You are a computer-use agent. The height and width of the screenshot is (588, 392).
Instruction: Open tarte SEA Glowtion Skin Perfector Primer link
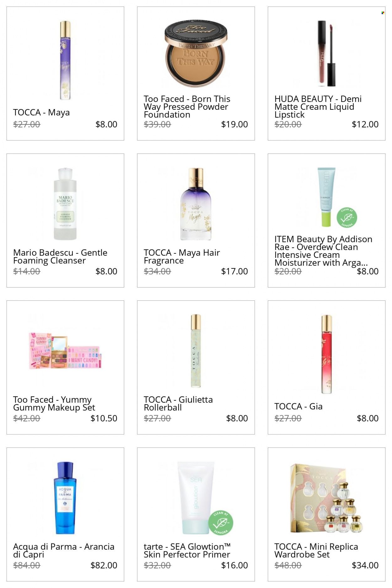pyautogui.click(x=187, y=551)
